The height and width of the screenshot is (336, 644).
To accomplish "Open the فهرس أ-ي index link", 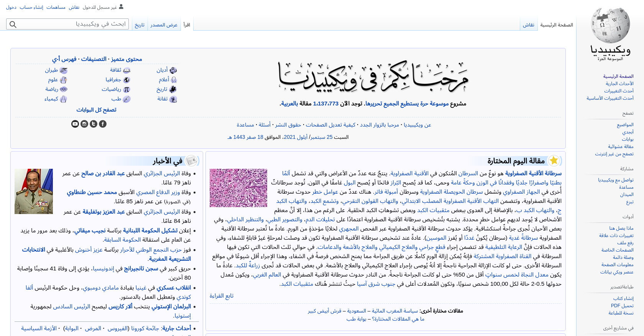I will [x=64, y=59].
